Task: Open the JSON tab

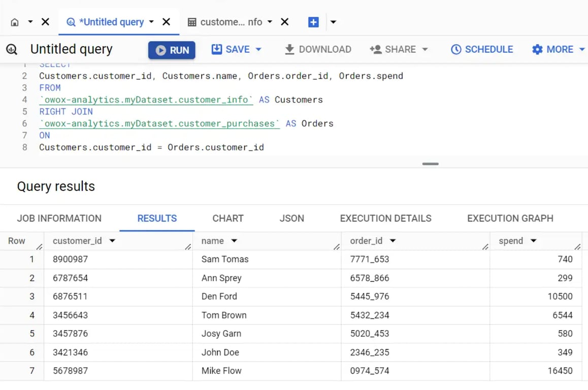Action: (292, 218)
